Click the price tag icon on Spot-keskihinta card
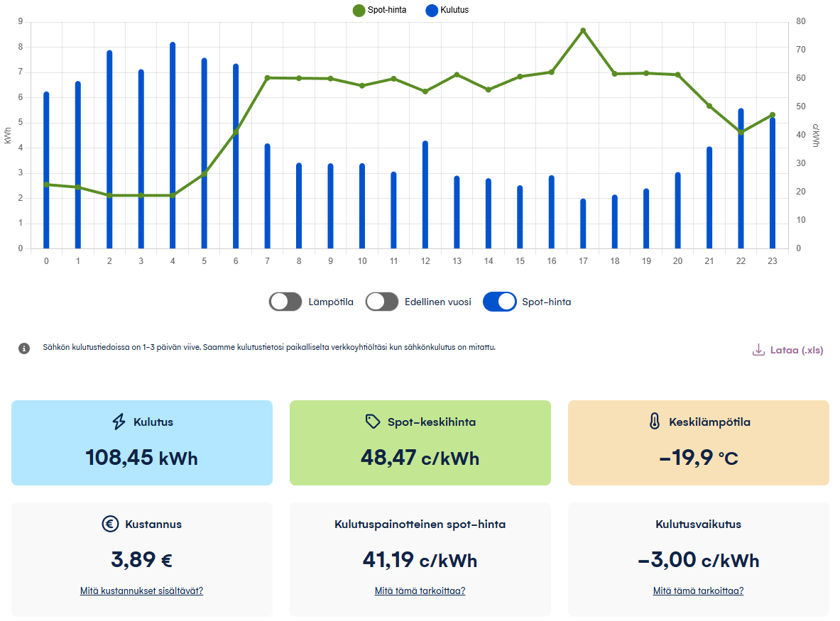The height and width of the screenshot is (621, 840). click(373, 422)
